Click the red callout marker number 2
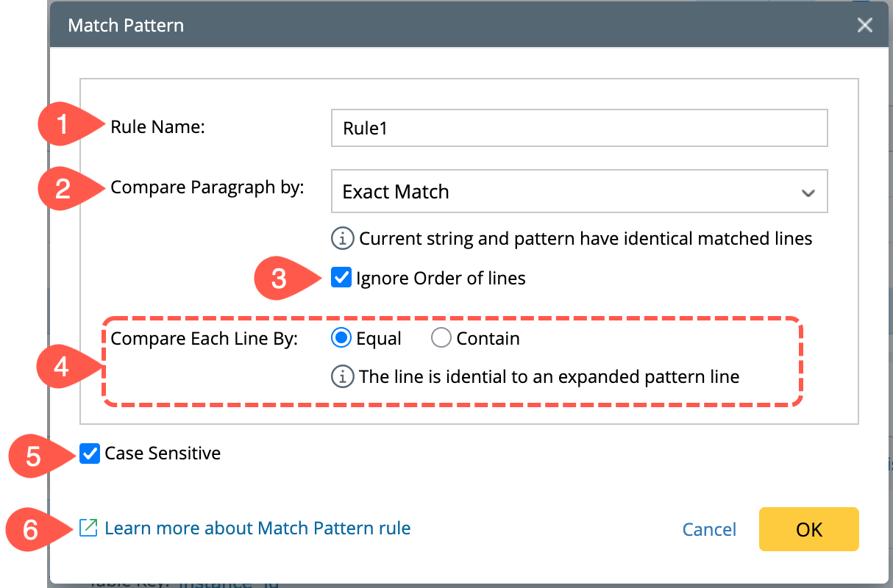Image resolution: width=893 pixels, height=588 pixels. coord(63,189)
